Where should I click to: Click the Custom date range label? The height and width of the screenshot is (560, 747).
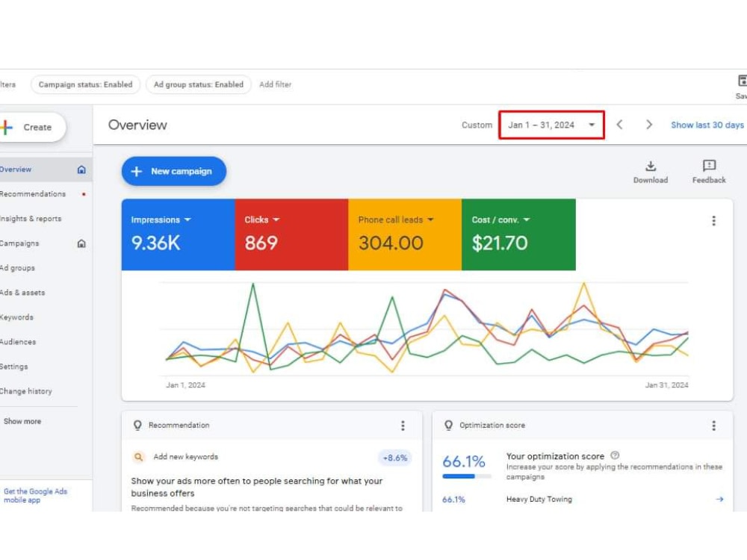[477, 125]
